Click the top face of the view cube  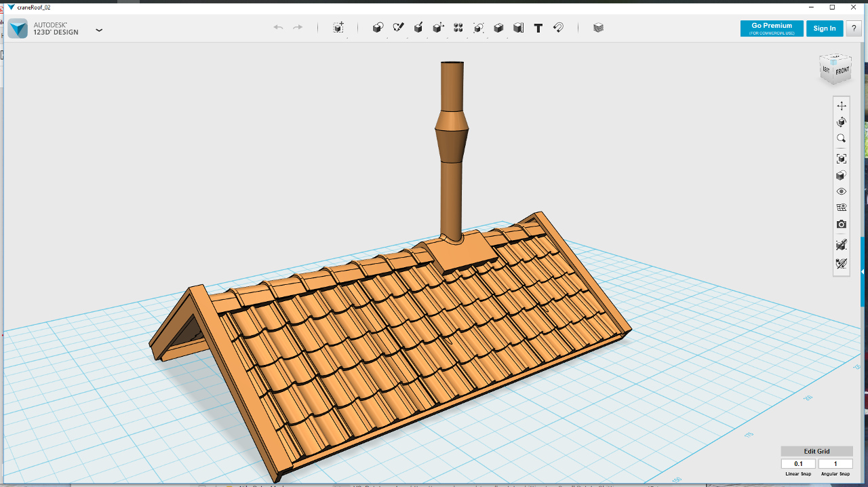click(x=835, y=58)
